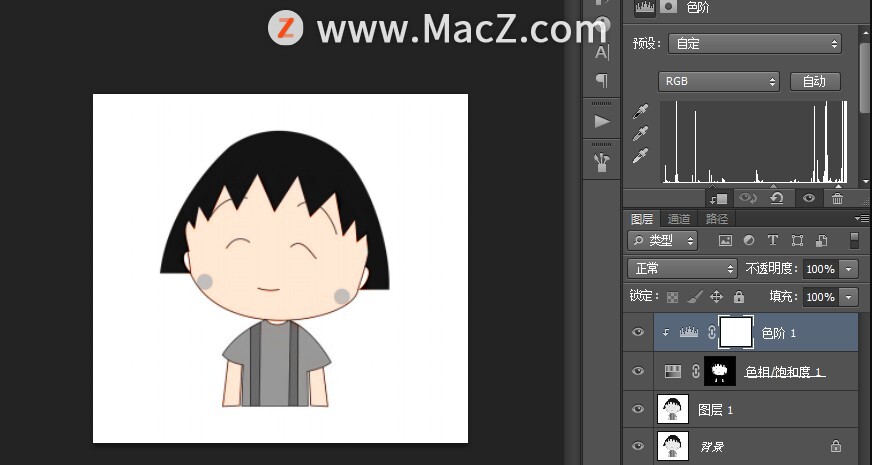Viewport: 872px width, 465px height.
Task: Lock transparent pixels icon
Action: tap(672, 297)
